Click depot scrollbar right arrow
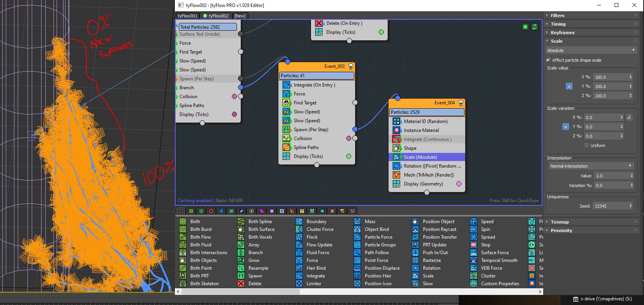This screenshot has height=305, width=644. (x=540, y=291)
